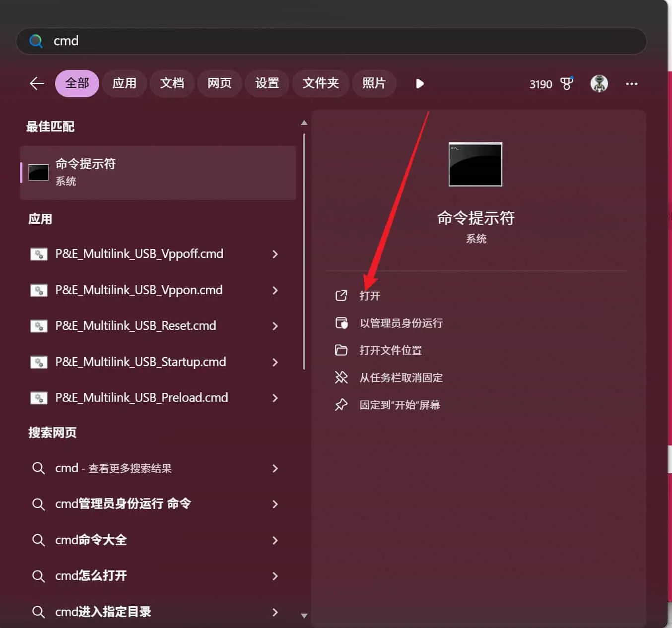
Task: Open the user profile avatar
Action: (x=599, y=83)
